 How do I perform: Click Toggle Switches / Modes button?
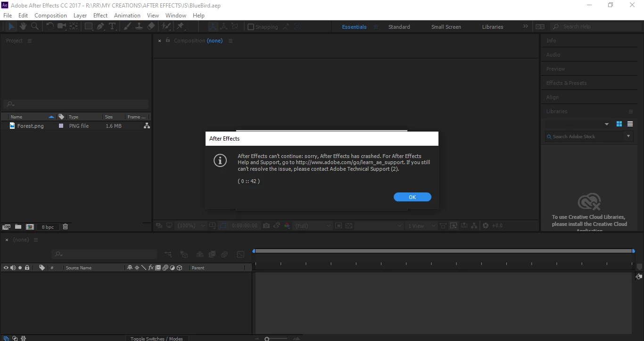point(157,338)
